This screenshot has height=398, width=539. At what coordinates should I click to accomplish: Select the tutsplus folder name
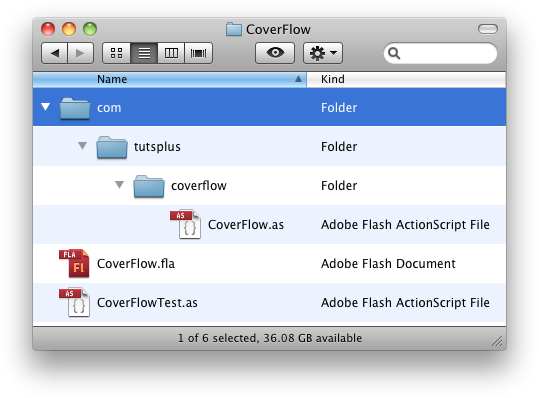point(157,147)
